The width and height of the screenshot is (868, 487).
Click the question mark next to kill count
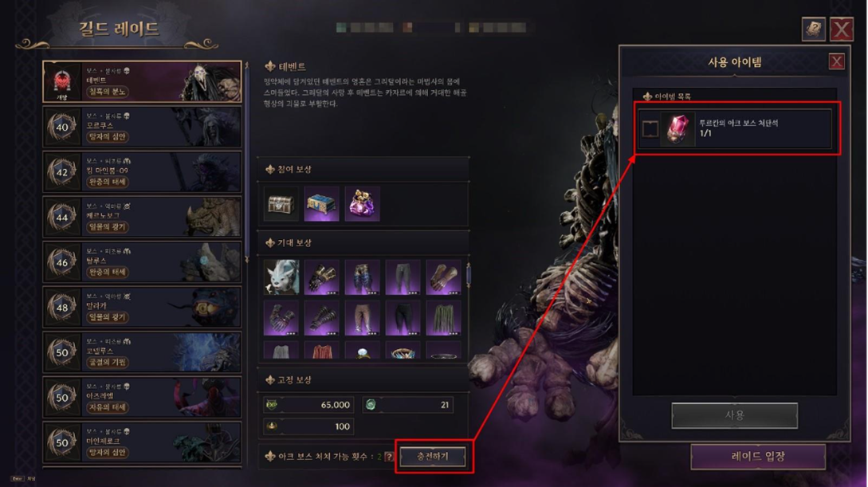tap(389, 458)
